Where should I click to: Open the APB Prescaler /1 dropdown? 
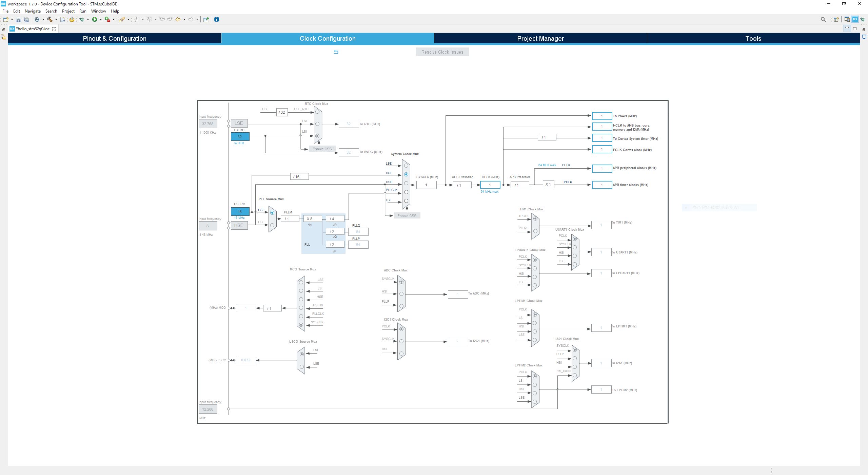520,185
